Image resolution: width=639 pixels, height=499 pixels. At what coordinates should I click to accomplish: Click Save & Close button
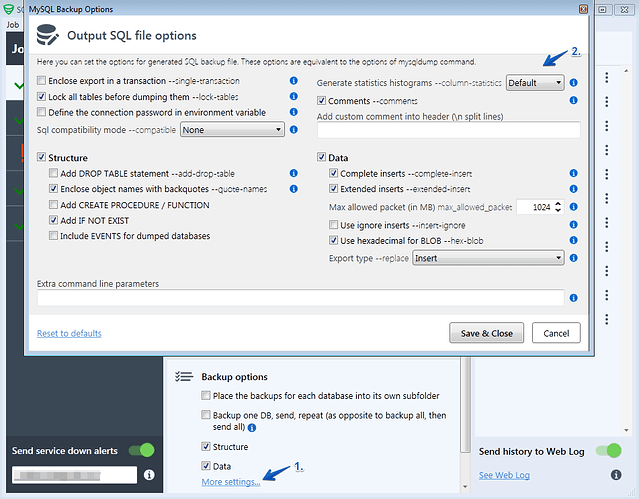click(x=487, y=333)
